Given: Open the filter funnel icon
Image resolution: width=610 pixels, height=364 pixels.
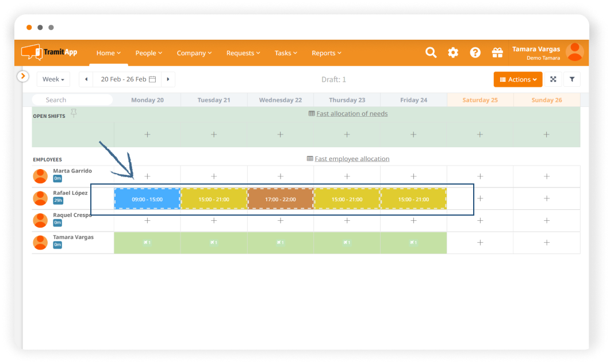Looking at the screenshot, I should tap(572, 79).
